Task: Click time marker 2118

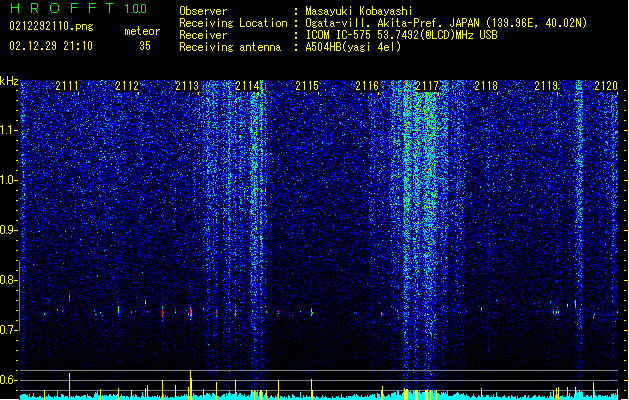Action: pos(486,85)
